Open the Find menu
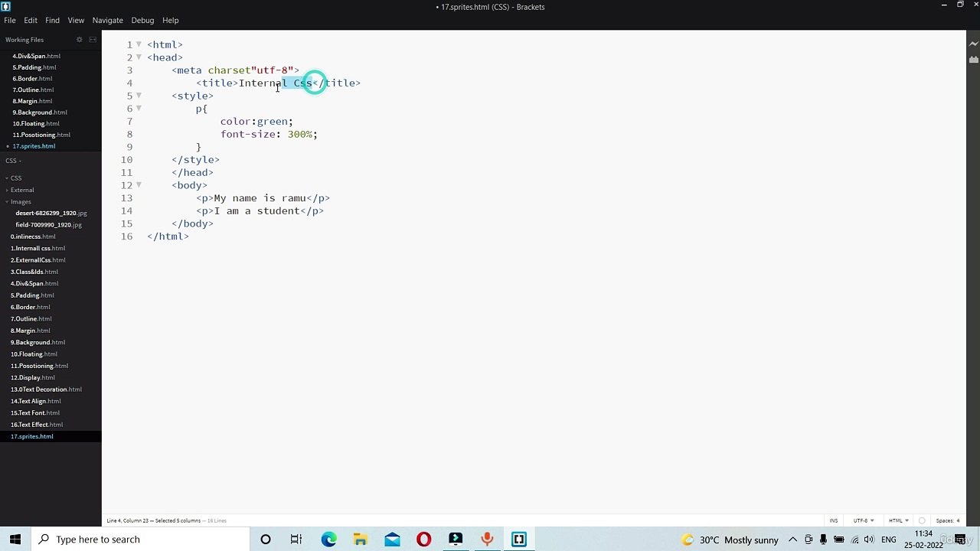This screenshot has height=551, width=980. click(52, 20)
